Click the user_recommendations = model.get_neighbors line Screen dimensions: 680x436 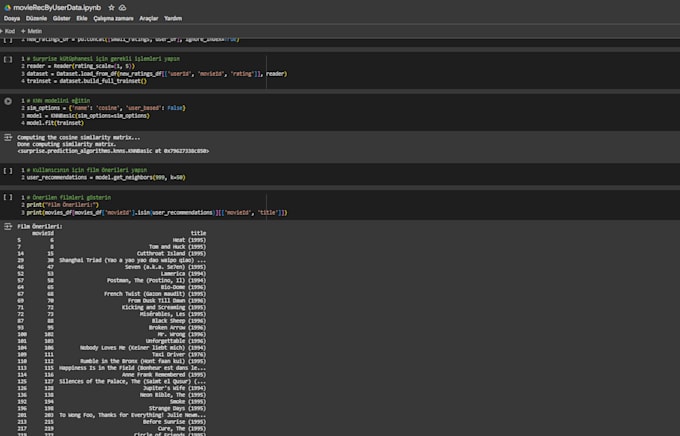[106, 177]
